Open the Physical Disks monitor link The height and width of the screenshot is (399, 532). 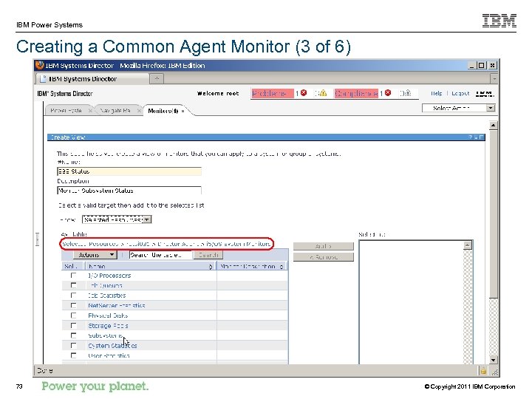tap(108, 316)
